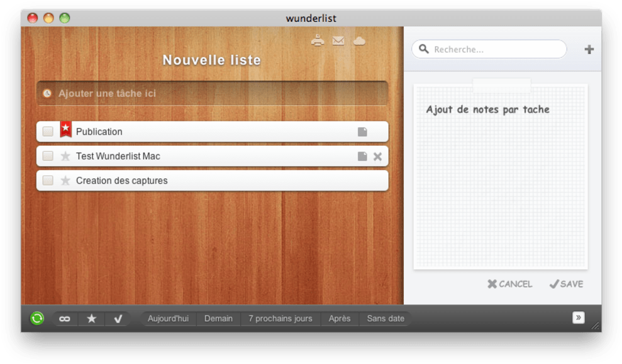Image resolution: width=622 pixels, height=364 pixels.
Task: Click the CANCEL note button
Action: (510, 284)
